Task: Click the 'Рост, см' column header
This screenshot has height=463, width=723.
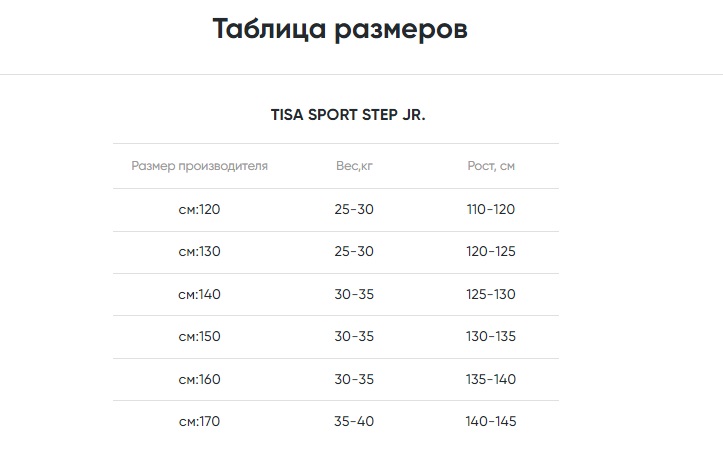Action: click(491, 165)
